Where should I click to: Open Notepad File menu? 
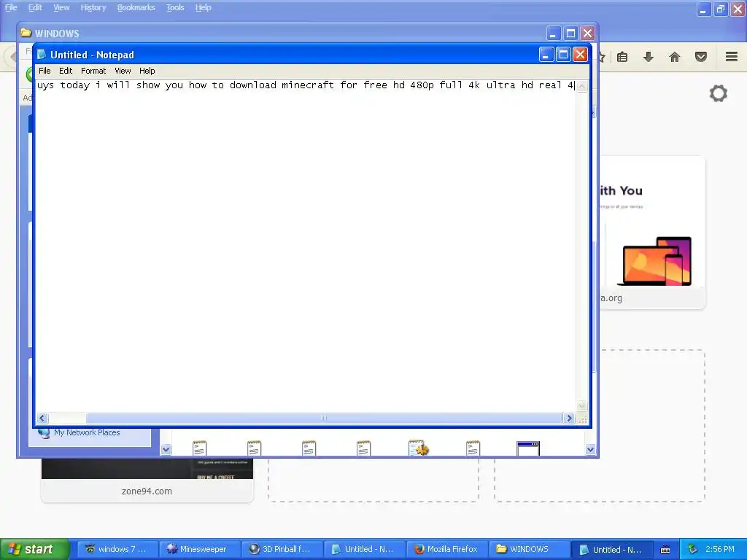click(44, 71)
